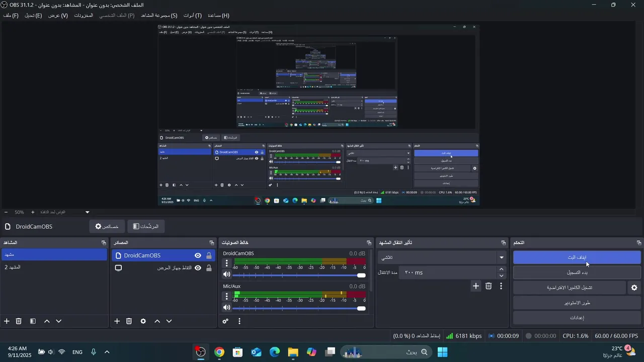Move scene up in Scenes panel
This screenshot has width=644, height=362.
tap(47, 321)
